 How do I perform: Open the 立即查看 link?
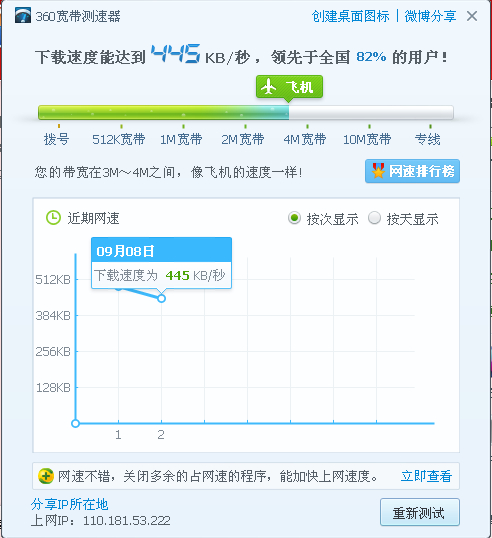pyautogui.click(x=426, y=476)
